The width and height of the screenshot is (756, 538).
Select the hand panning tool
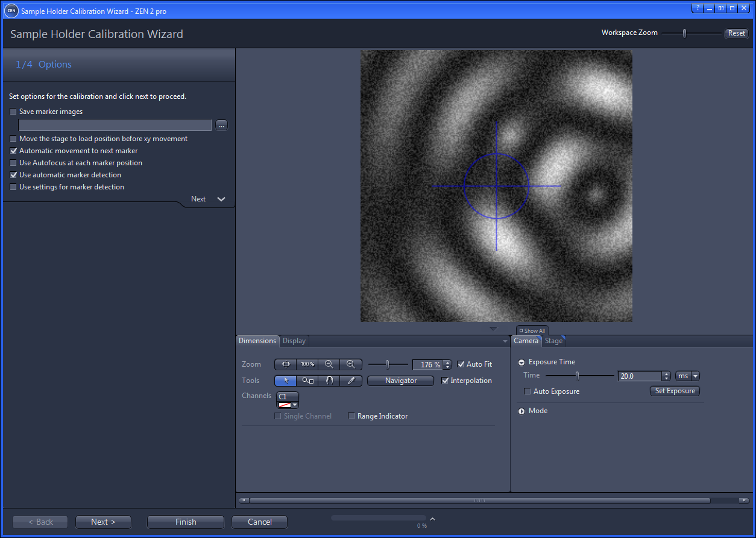pyautogui.click(x=329, y=381)
